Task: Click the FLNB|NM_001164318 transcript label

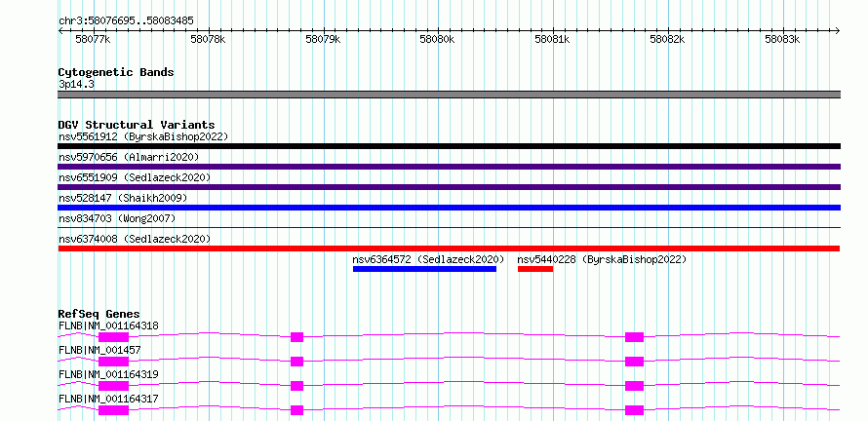Action: pyautogui.click(x=108, y=326)
